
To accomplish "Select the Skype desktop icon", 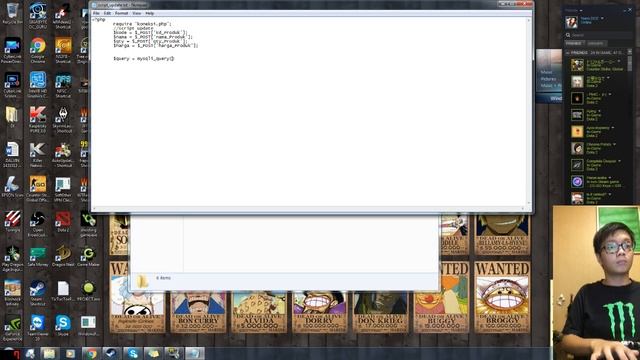I will click(x=63, y=326).
